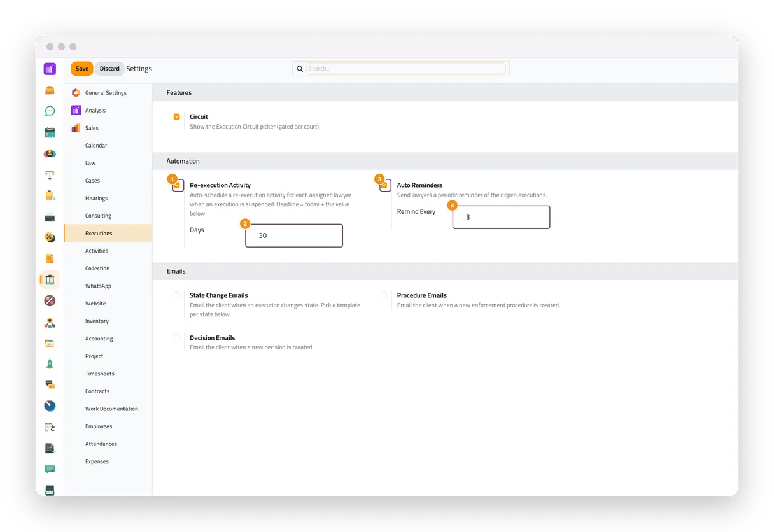Click the 'Settings' page title text
The height and width of the screenshot is (532, 774).
pos(139,69)
